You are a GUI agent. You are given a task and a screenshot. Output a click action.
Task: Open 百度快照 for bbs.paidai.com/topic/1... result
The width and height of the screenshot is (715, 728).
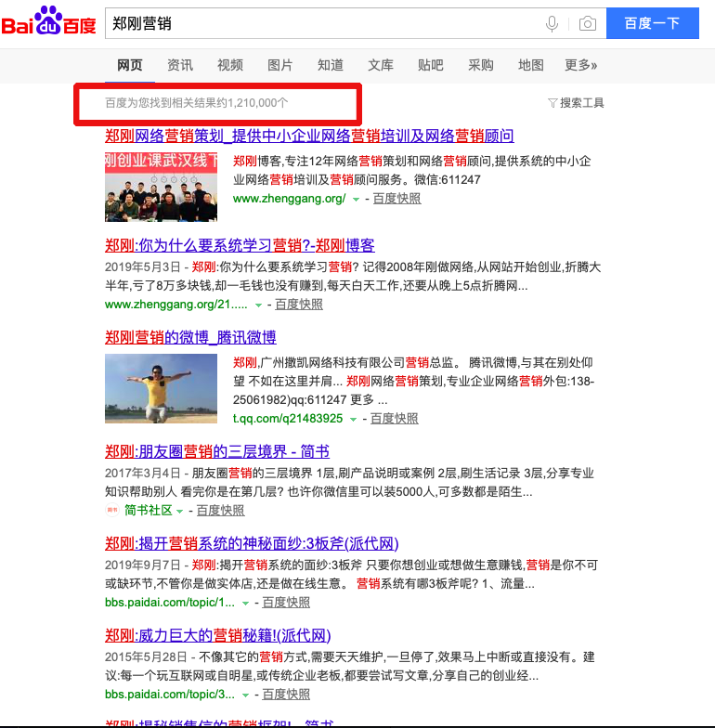point(286,603)
